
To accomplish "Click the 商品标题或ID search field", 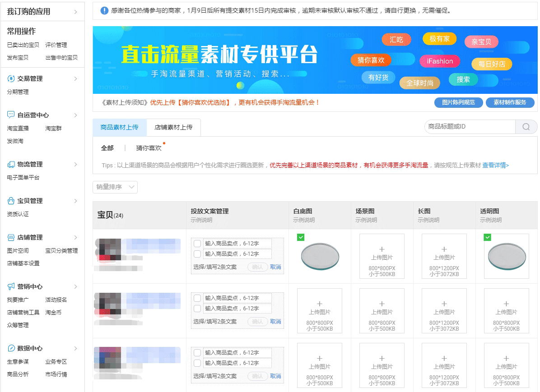I will coord(470,127).
